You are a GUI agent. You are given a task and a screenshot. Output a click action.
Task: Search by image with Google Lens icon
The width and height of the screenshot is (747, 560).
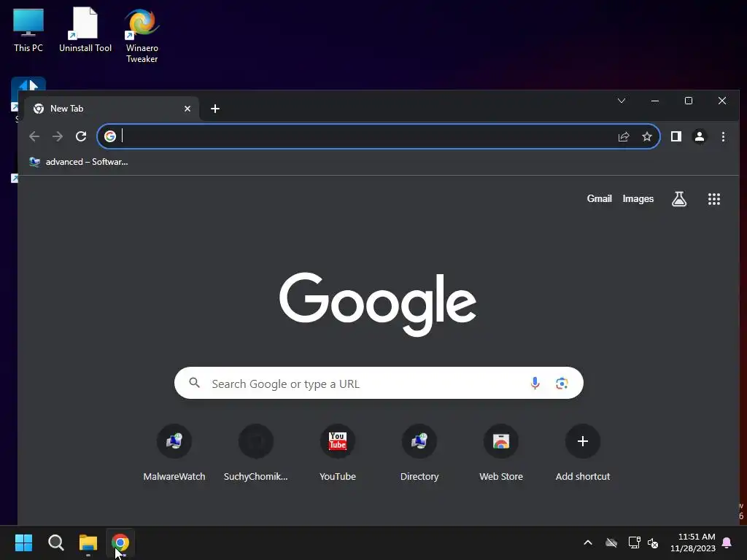click(x=562, y=384)
